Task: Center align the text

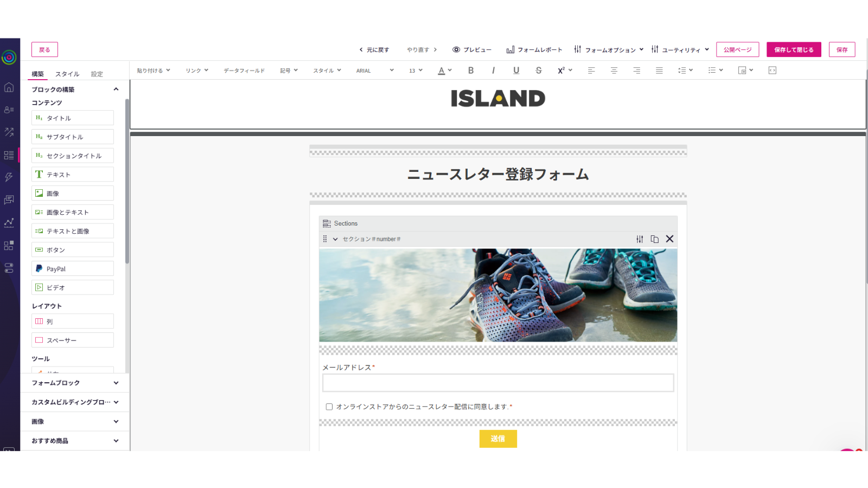Action: click(614, 70)
